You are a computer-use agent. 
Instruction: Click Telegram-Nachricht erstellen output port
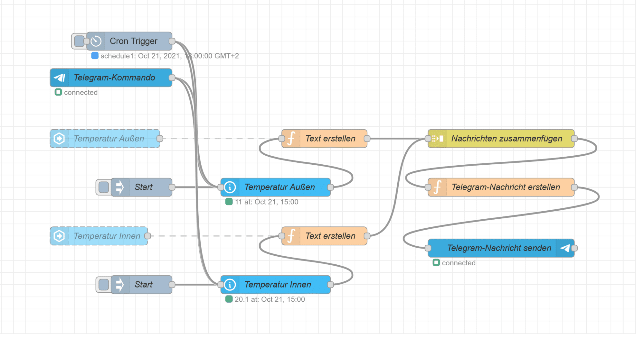tap(574, 187)
